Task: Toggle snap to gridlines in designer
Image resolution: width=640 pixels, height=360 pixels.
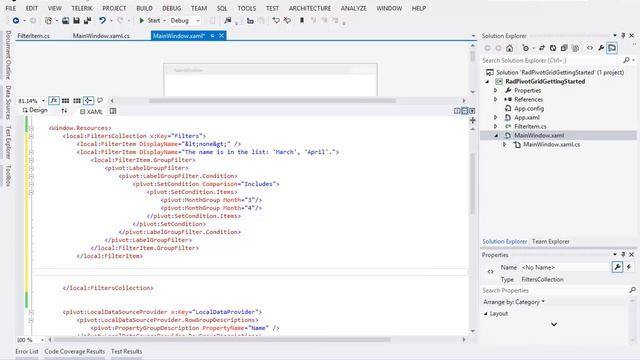Action: click(77, 100)
